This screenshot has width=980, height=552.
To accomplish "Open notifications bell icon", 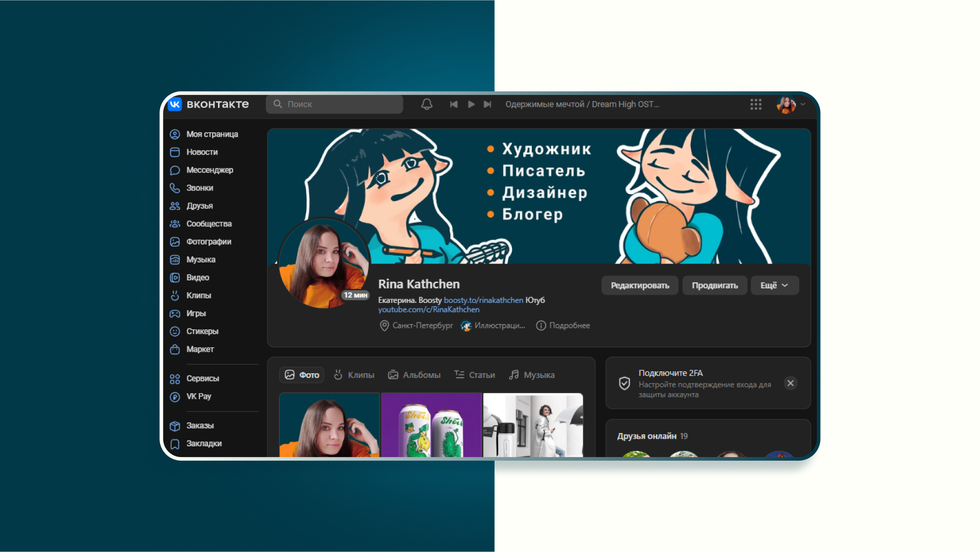I will (427, 104).
